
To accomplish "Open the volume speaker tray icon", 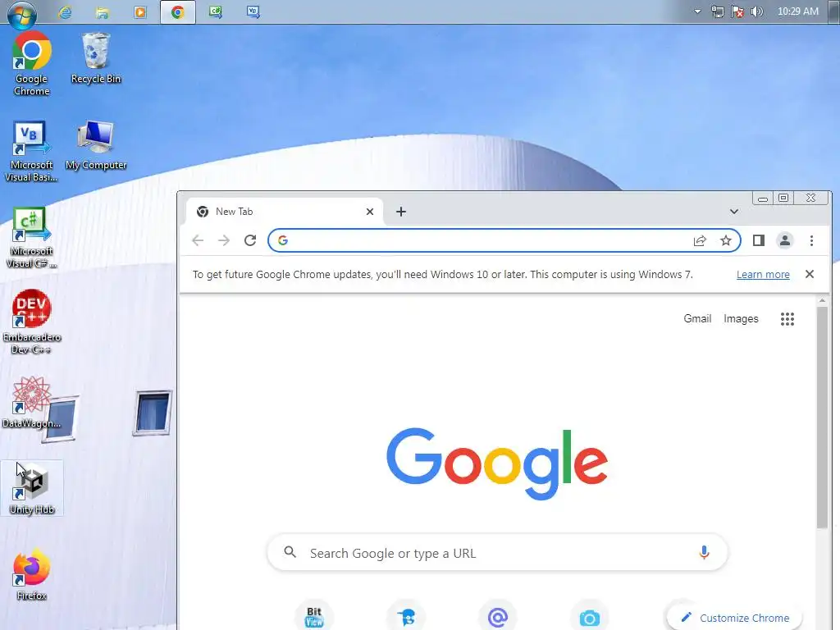I will click(757, 11).
